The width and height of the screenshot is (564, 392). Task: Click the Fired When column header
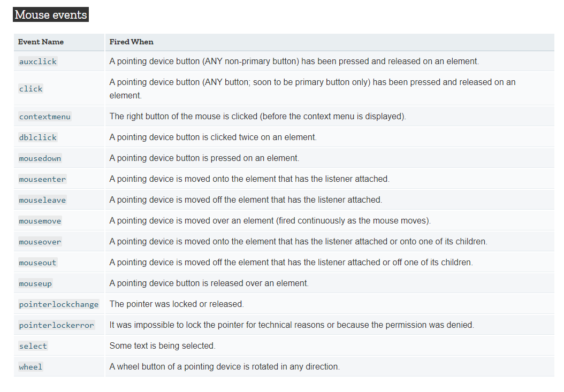pyautogui.click(x=131, y=42)
